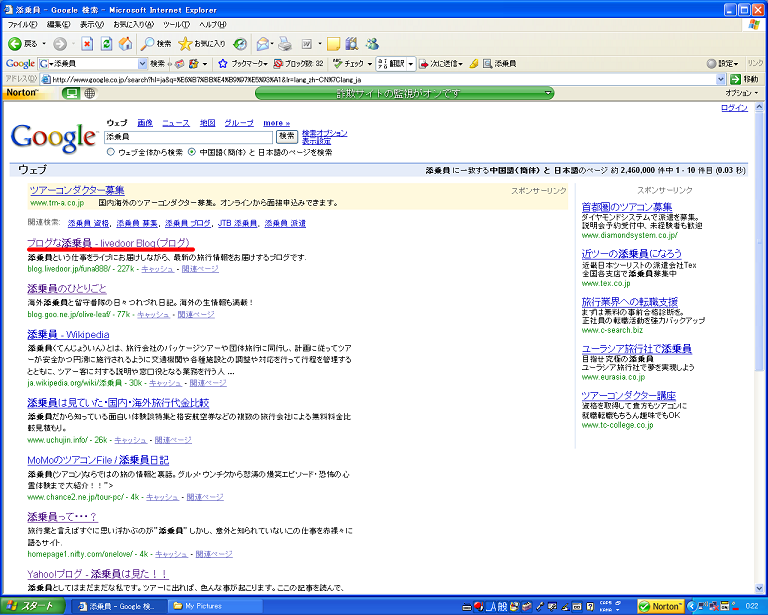Click the Norton green monitor icon
The height and width of the screenshot is (615, 768).
(x=71, y=93)
